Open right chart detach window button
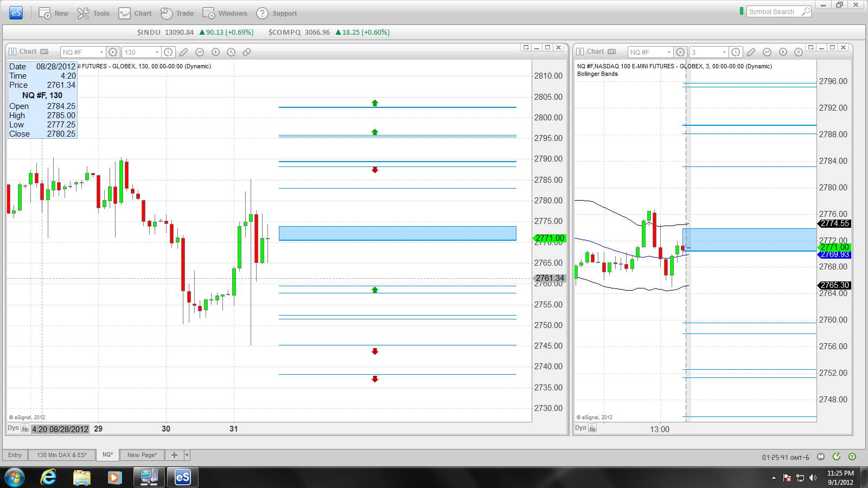868x488 pixels. (811, 48)
